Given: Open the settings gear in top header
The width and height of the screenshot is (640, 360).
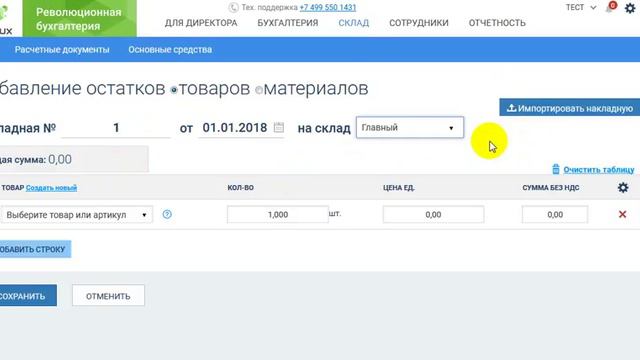Looking at the screenshot, I should pyautogui.click(x=630, y=8).
